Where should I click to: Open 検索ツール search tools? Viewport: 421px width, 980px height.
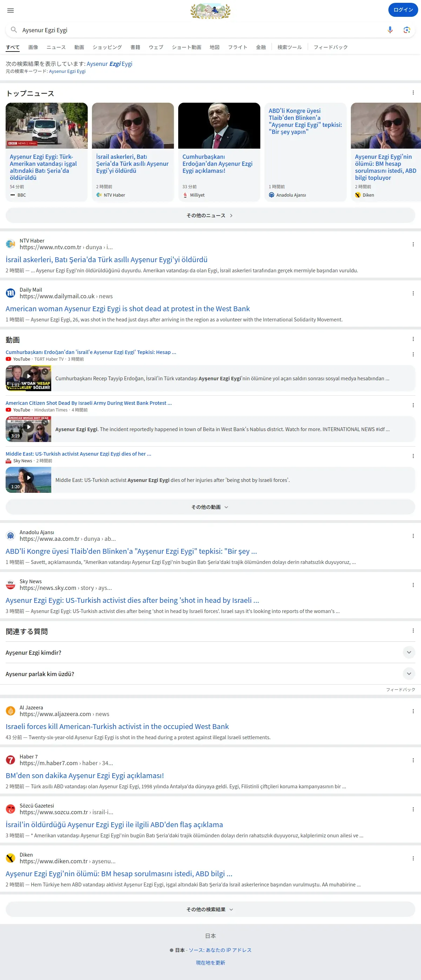pos(289,47)
